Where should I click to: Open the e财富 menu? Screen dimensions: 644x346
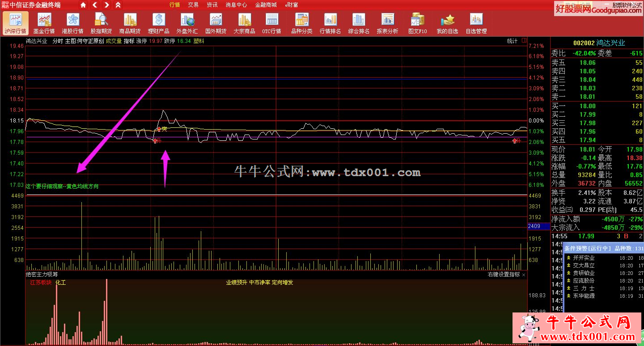pyautogui.click(x=292, y=5)
